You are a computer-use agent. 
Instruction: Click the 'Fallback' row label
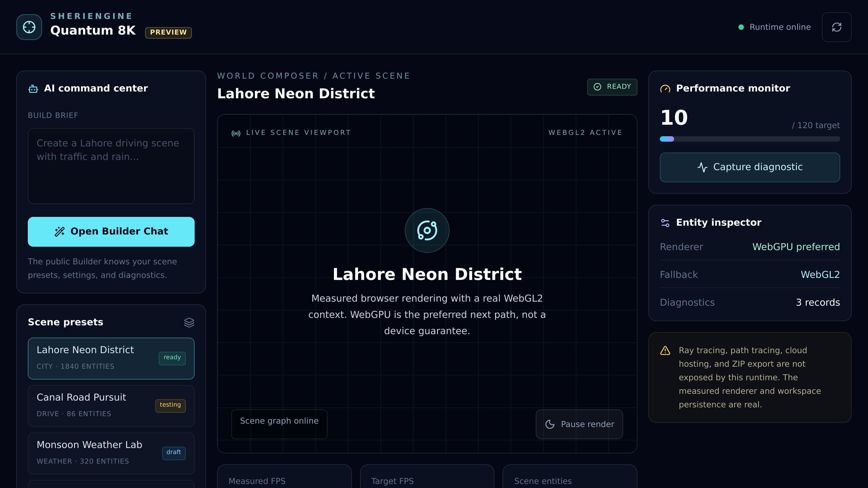click(x=679, y=275)
